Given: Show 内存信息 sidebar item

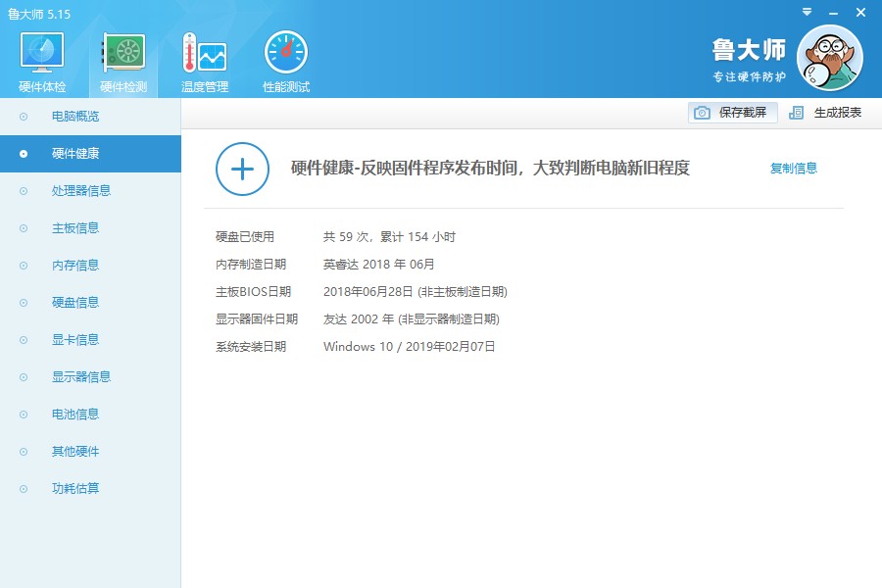Looking at the screenshot, I should tap(75, 265).
